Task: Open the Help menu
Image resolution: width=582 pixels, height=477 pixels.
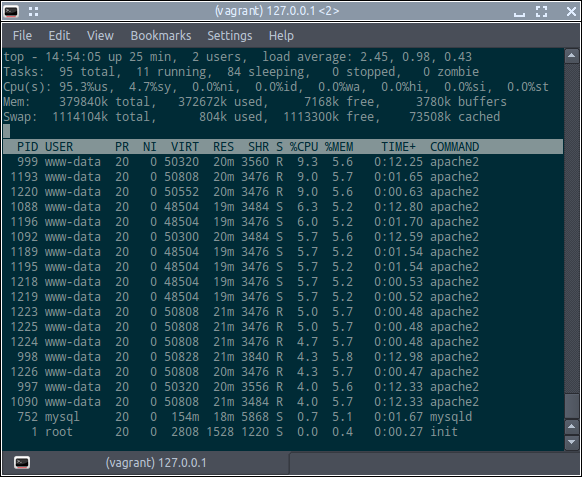Action: (x=281, y=36)
